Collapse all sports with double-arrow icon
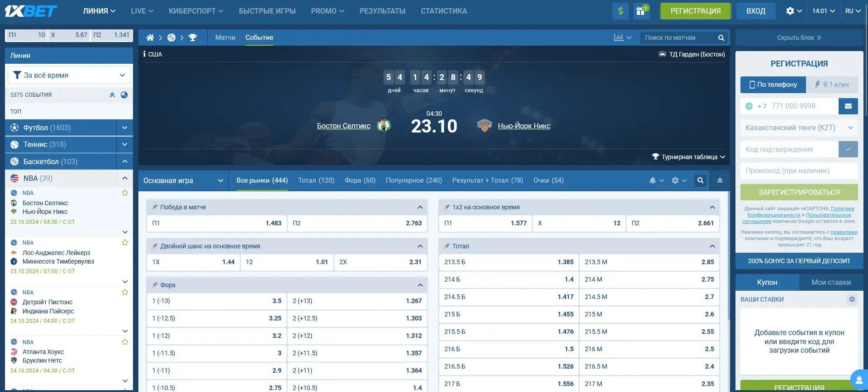The height and width of the screenshot is (392, 868). point(112,95)
